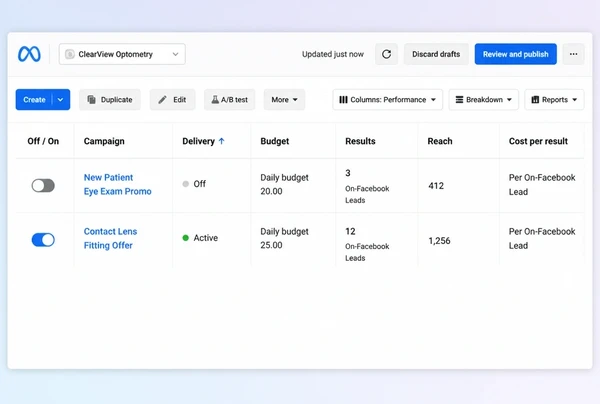The image size is (600, 404).
Task: Click the Meta logo icon
Action: click(x=29, y=54)
